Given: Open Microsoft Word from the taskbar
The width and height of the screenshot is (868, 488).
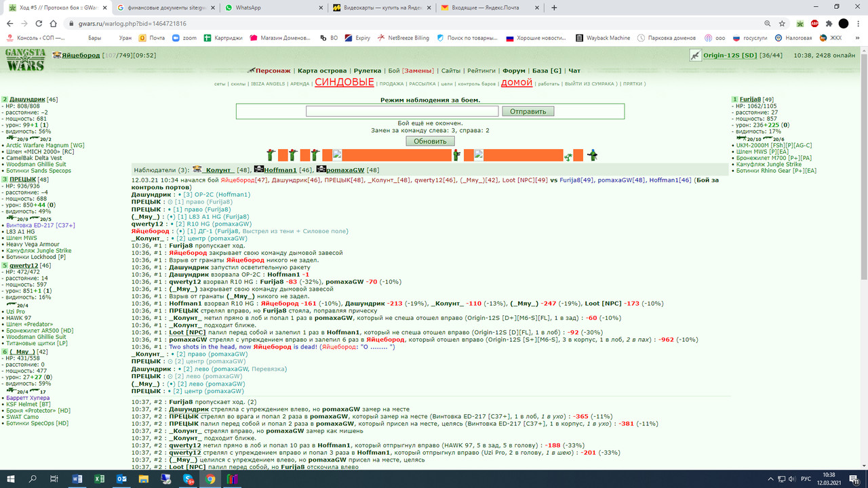Looking at the screenshot, I should pyautogui.click(x=77, y=479).
